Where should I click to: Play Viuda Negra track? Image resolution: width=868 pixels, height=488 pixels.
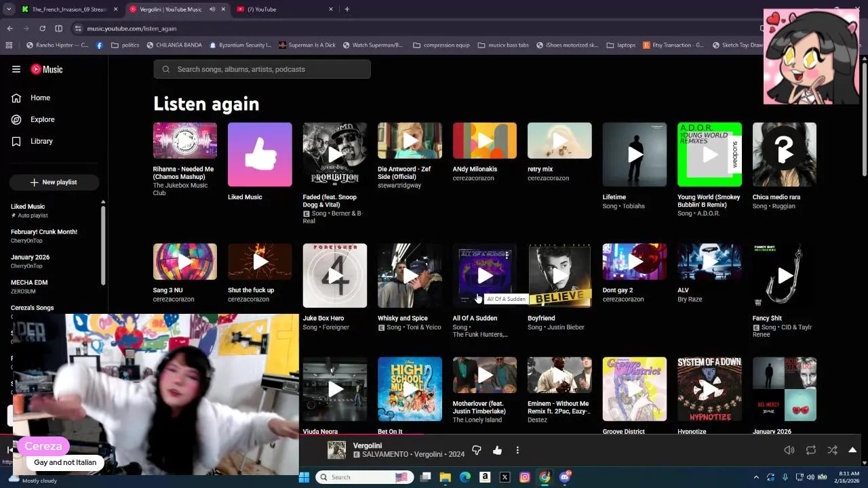pyautogui.click(x=335, y=389)
